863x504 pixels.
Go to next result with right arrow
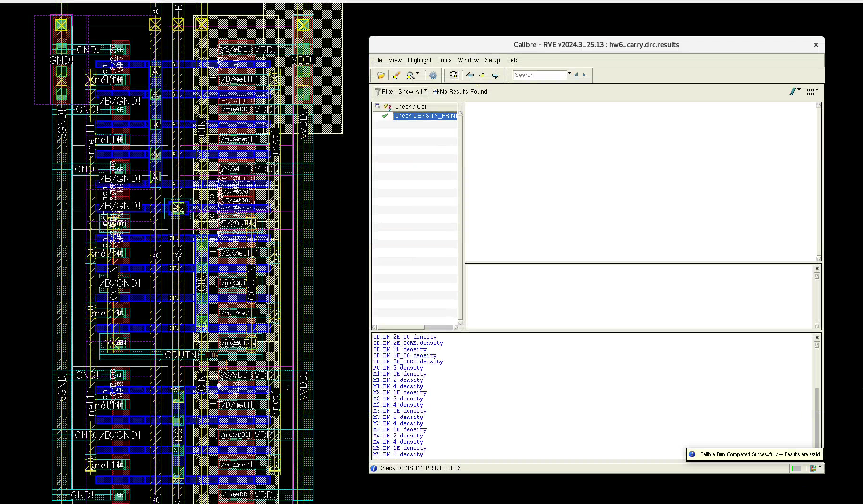click(495, 75)
